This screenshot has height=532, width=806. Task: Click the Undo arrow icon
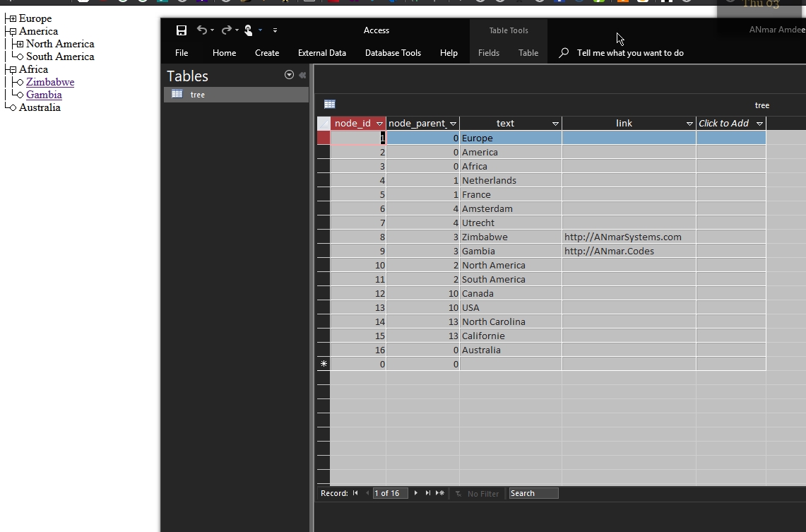pos(202,30)
